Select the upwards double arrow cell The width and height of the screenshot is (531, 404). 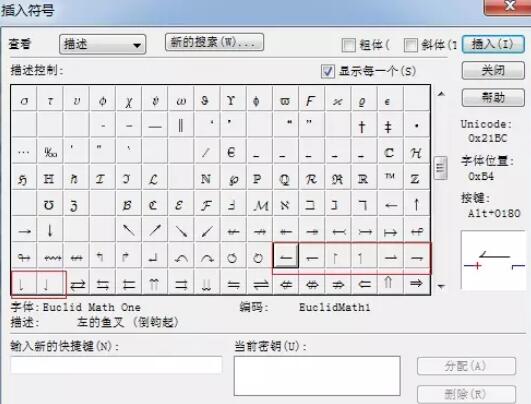click(390, 283)
